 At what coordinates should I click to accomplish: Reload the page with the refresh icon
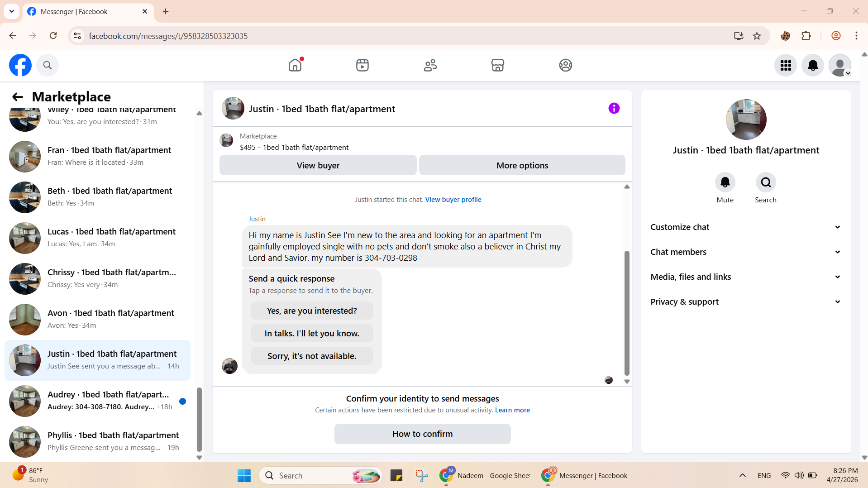point(53,36)
